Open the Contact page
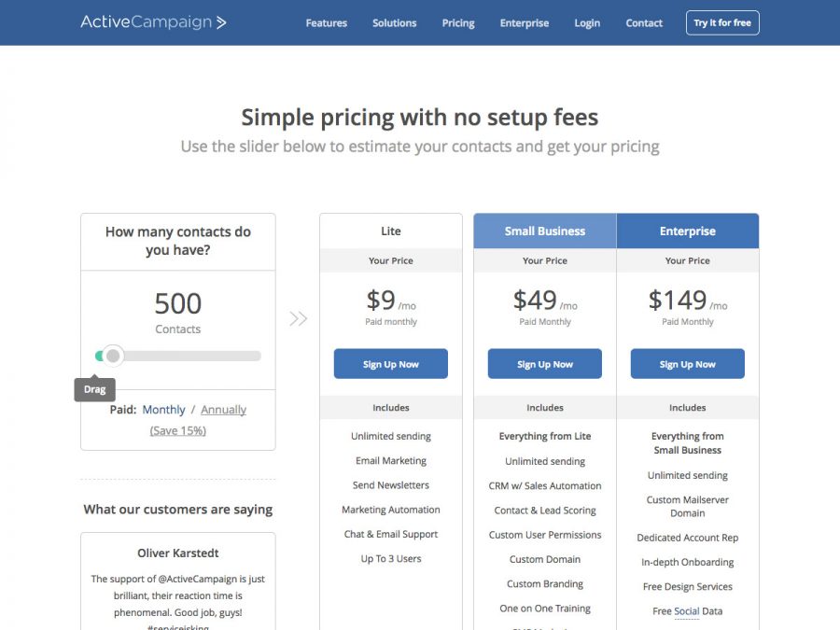 tap(644, 22)
